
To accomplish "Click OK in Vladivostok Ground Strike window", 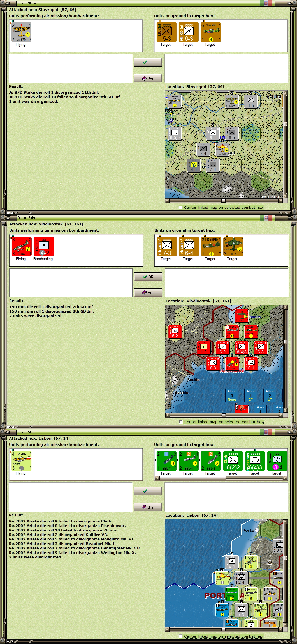I will [148, 277].
